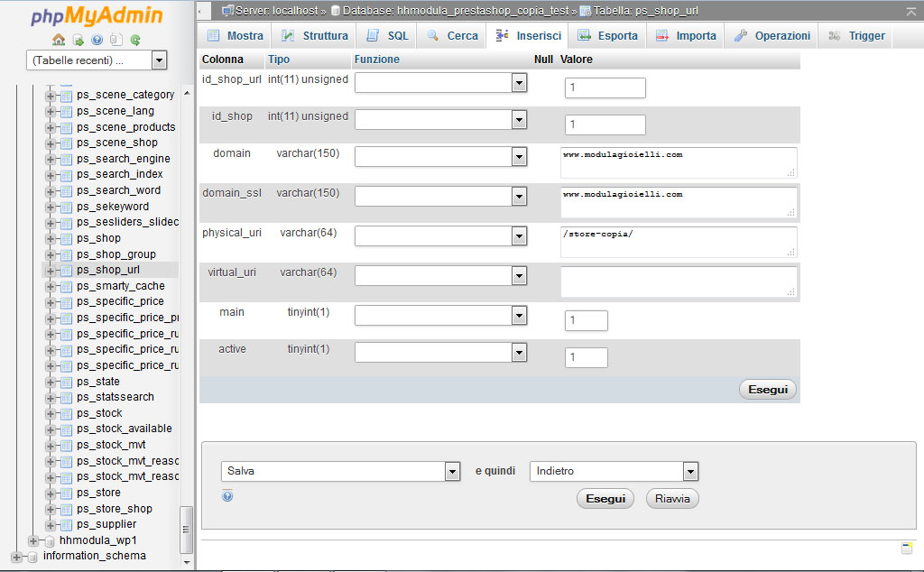Open the Tabelle recenti dropdown
The image size is (924, 572).
click(x=97, y=60)
